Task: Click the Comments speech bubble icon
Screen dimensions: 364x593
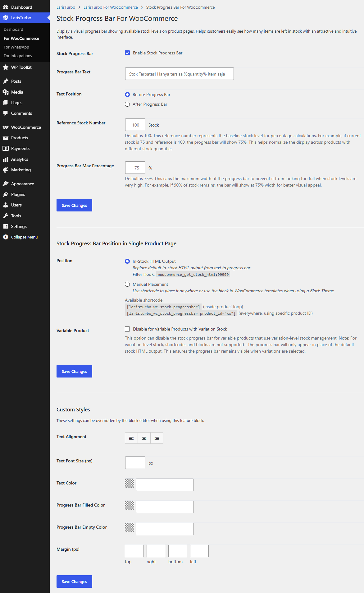Action: tap(6, 113)
